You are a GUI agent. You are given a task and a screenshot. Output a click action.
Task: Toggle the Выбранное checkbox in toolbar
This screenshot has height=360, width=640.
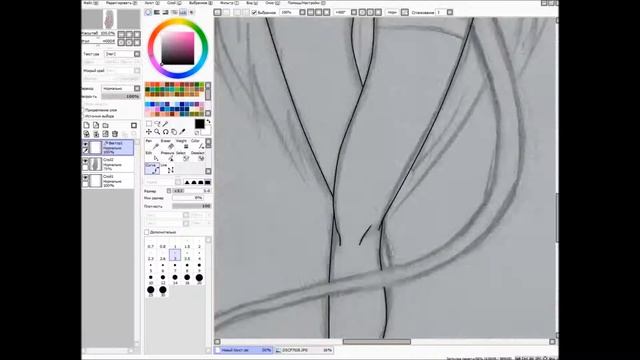coord(254,13)
